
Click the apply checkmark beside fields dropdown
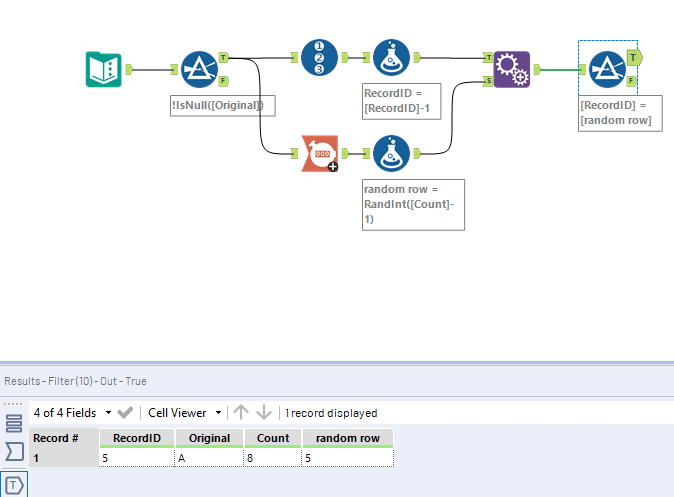(x=125, y=413)
